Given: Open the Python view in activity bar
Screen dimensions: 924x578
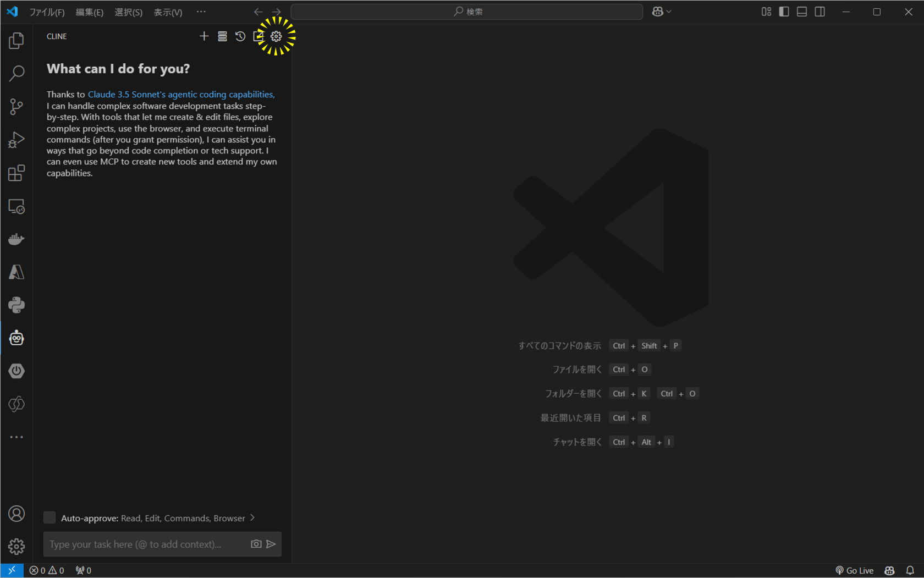Looking at the screenshot, I should (x=16, y=305).
